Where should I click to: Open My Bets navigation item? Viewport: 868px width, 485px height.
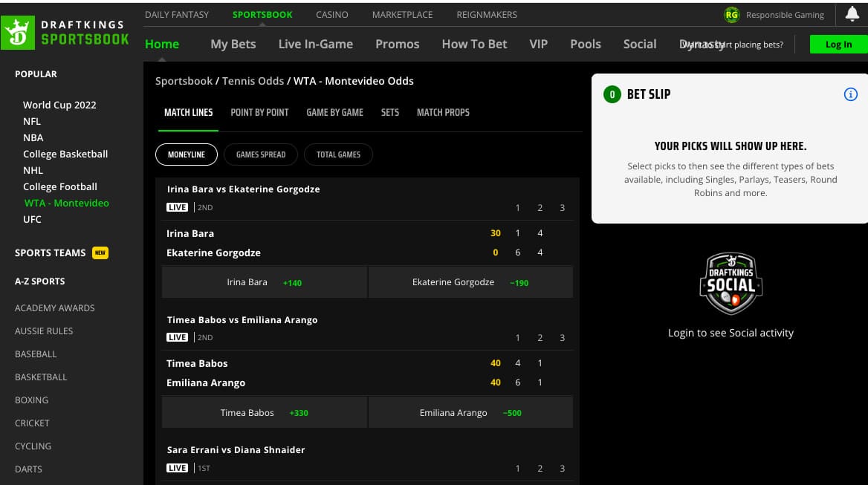[233, 45]
